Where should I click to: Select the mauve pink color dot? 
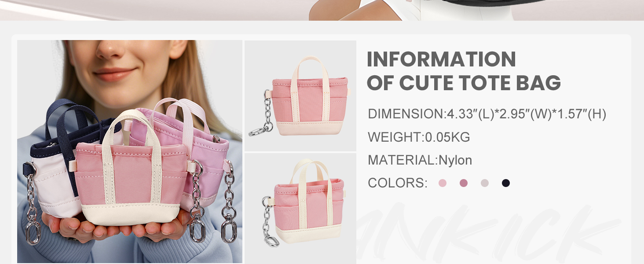464,183
